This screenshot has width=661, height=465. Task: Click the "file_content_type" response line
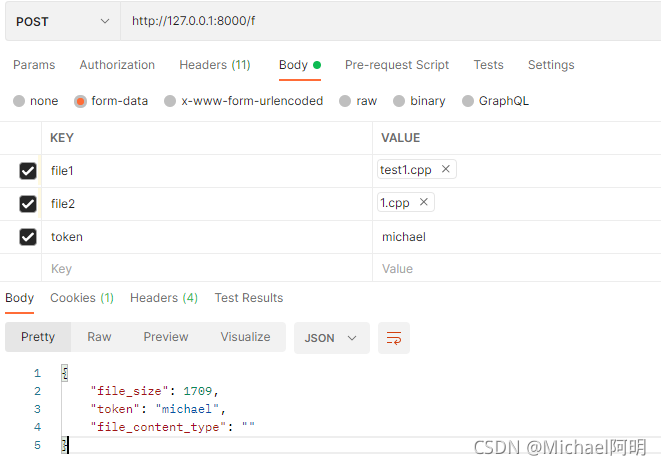point(172,427)
